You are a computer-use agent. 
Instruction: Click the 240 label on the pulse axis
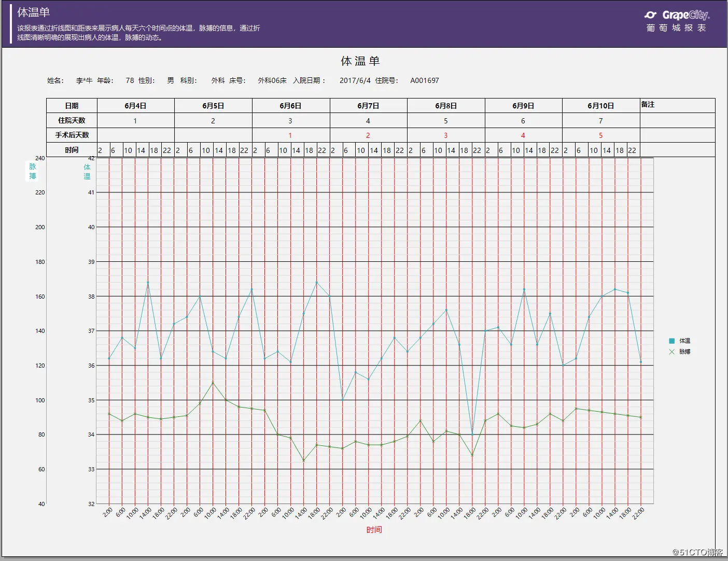(x=40, y=158)
